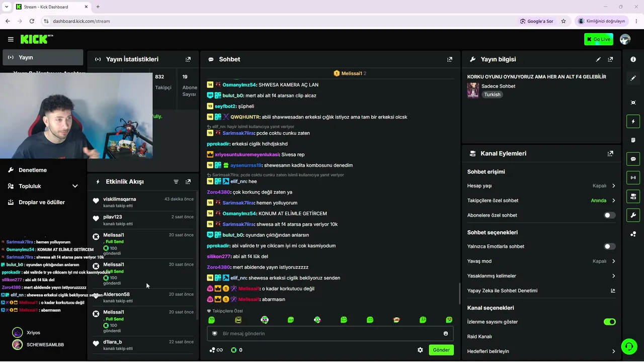Send the message with Gönder
This screenshot has width=644, height=362.
[x=441, y=350]
